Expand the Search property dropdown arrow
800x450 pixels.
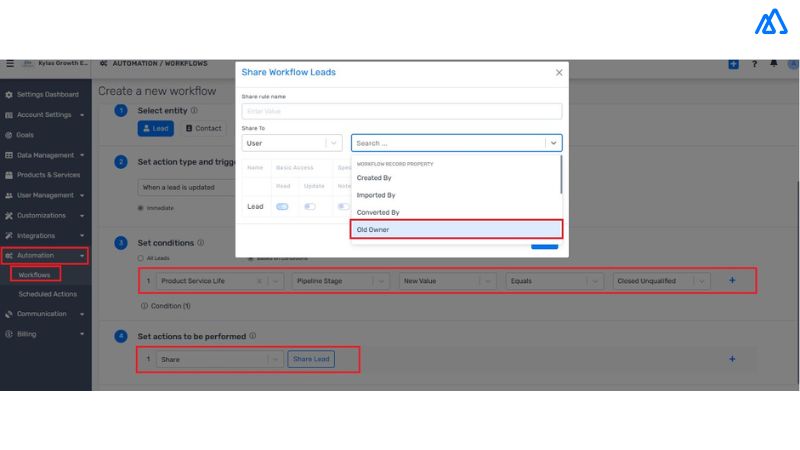click(553, 143)
